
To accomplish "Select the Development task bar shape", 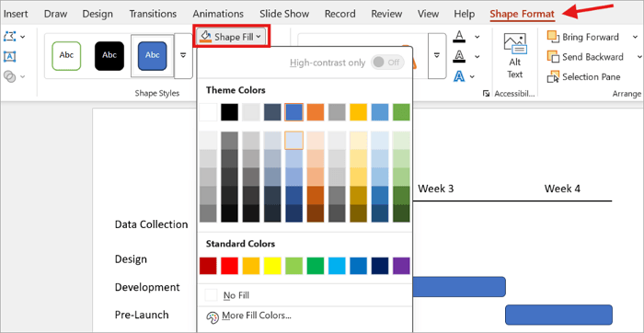I will (459, 287).
